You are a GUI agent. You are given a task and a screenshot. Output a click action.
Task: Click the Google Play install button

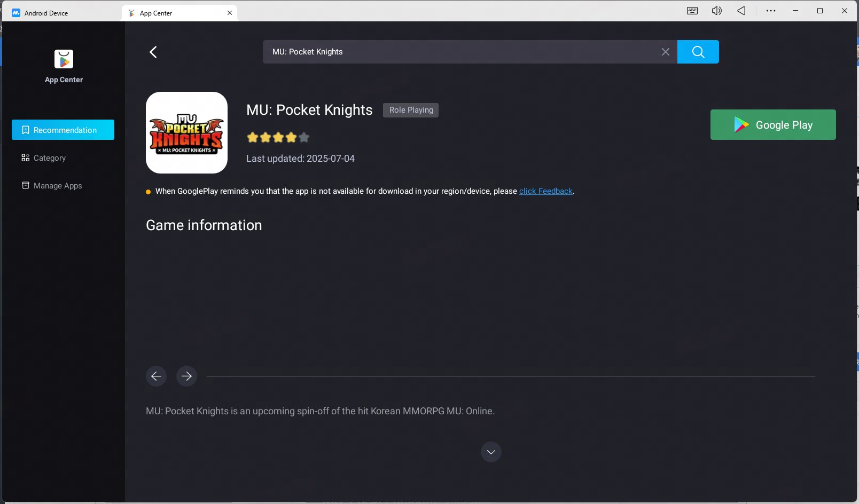[x=773, y=124]
